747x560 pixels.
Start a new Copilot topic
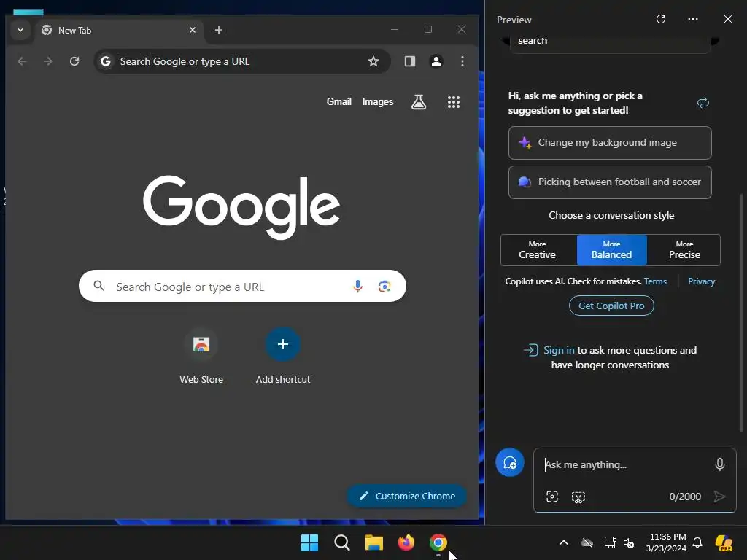coord(510,462)
